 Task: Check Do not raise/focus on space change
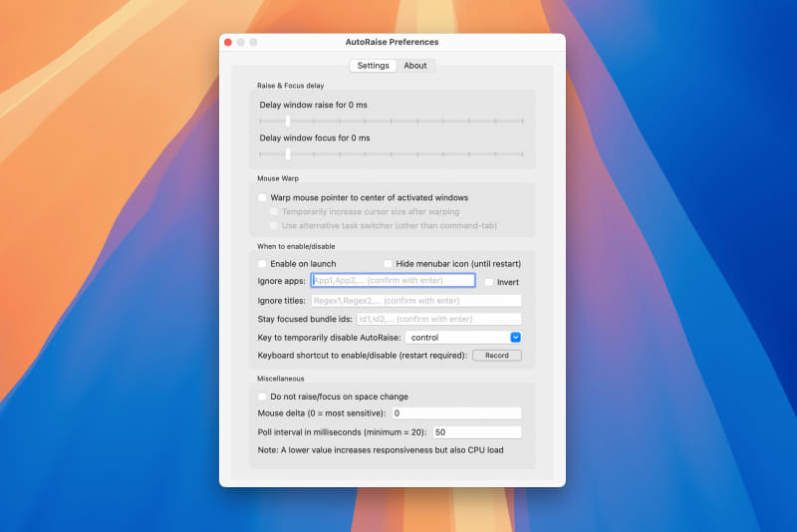(262, 397)
